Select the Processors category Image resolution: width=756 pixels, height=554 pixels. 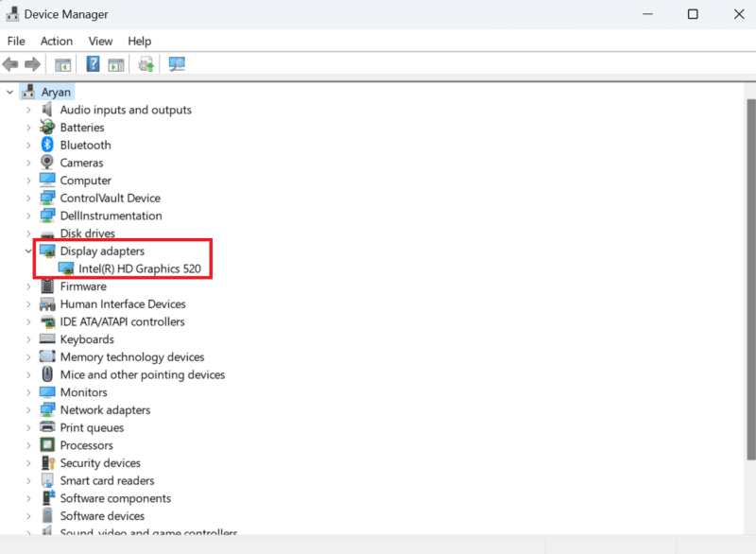[85, 444]
